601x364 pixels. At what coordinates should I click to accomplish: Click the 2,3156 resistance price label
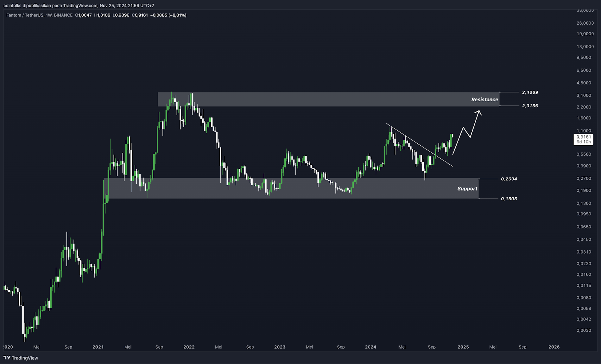(x=530, y=106)
